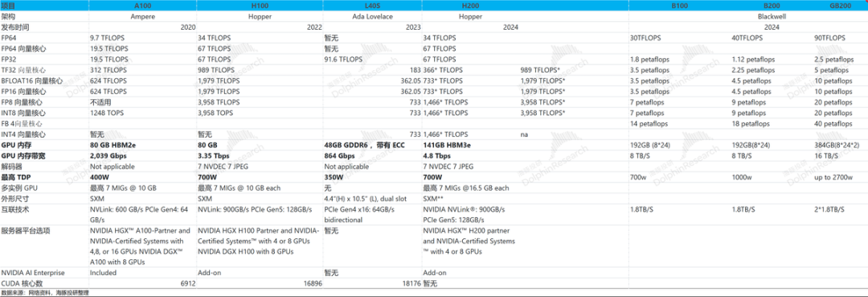Select the Ampere architecture cell
Screen dimensions: 868x297
pos(143,17)
